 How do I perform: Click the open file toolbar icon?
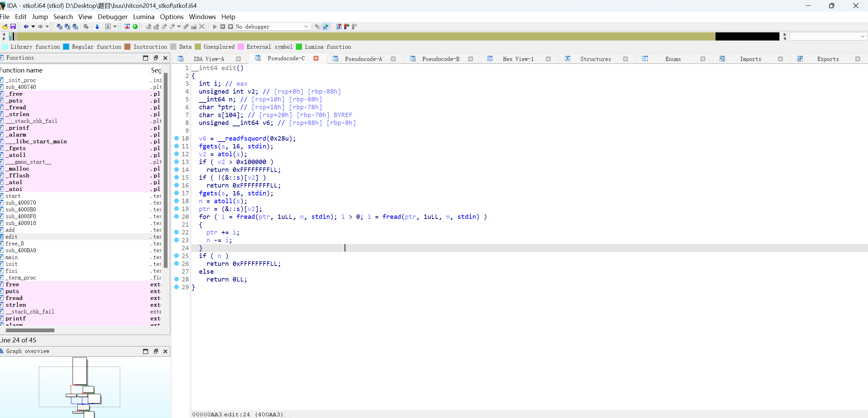[x=5, y=27]
